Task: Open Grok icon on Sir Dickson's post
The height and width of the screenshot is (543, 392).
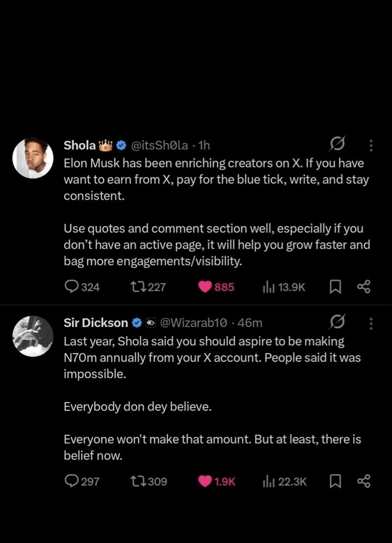Action: click(x=337, y=322)
